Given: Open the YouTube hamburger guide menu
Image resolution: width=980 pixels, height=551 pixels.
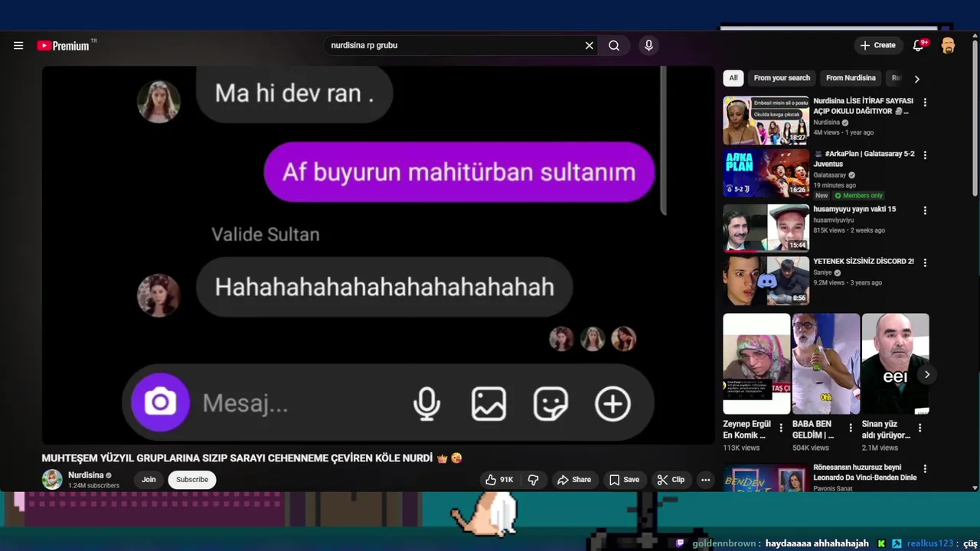Looking at the screenshot, I should tap(18, 46).
